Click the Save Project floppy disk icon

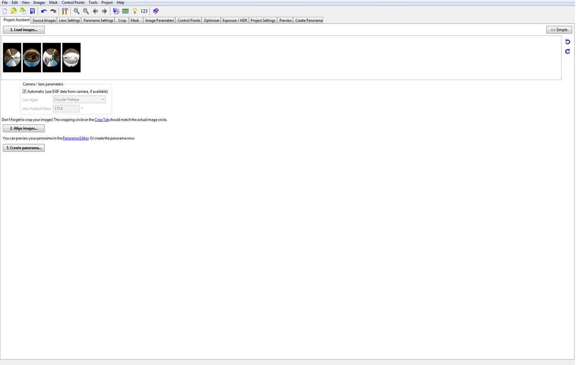[x=33, y=11]
